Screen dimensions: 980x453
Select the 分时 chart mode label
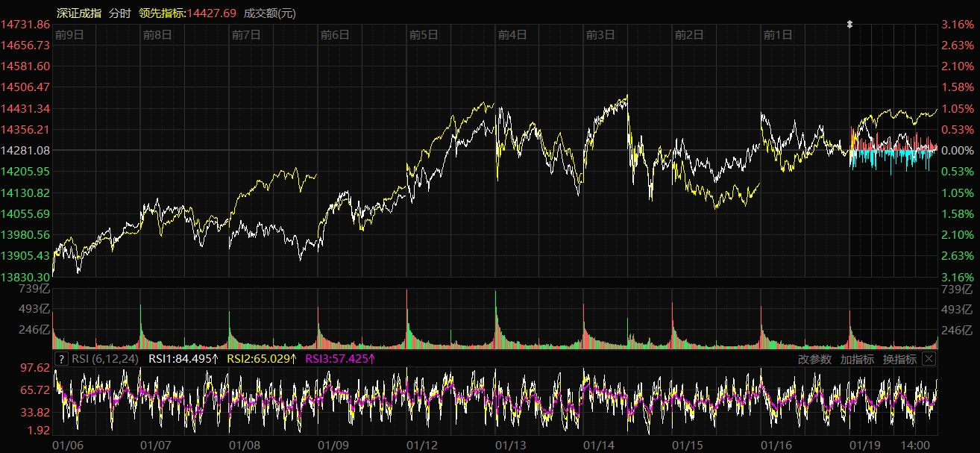pos(119,13)
